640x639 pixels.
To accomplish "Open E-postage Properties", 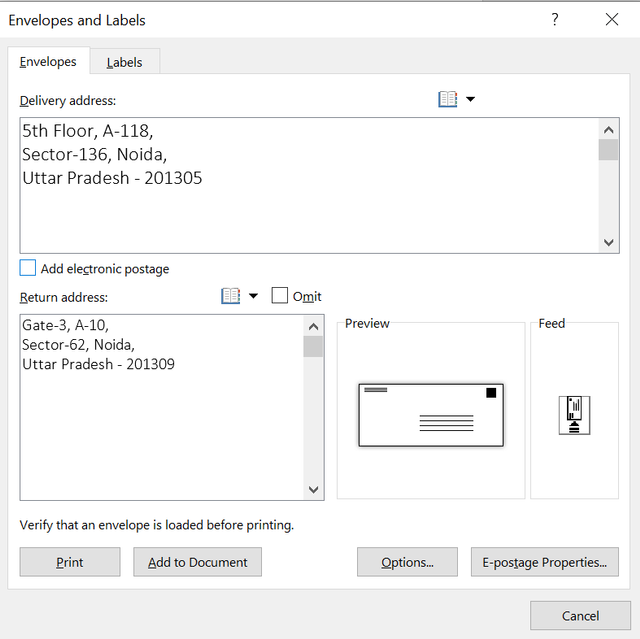I will 544,562.
